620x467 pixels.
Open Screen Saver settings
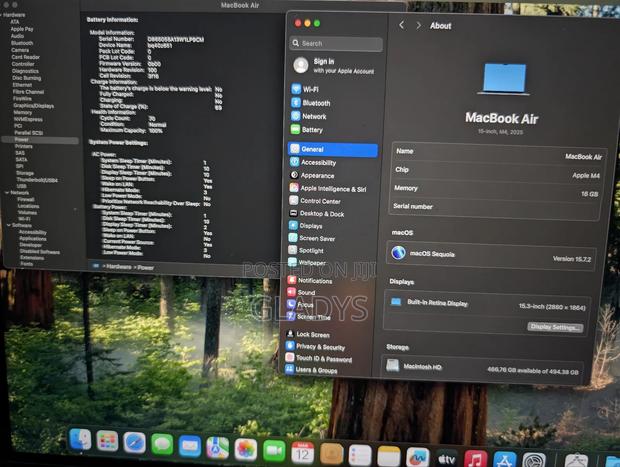tap(312, 238)
